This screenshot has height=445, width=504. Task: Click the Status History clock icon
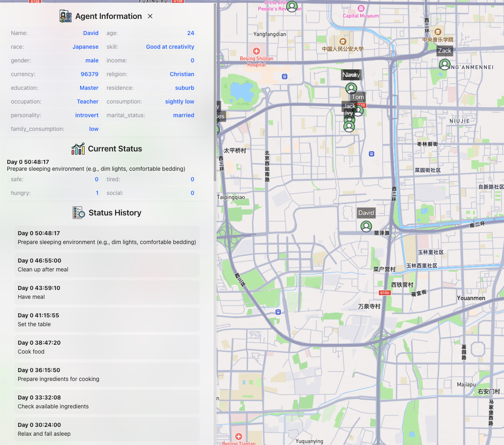[x=79, y=213]
